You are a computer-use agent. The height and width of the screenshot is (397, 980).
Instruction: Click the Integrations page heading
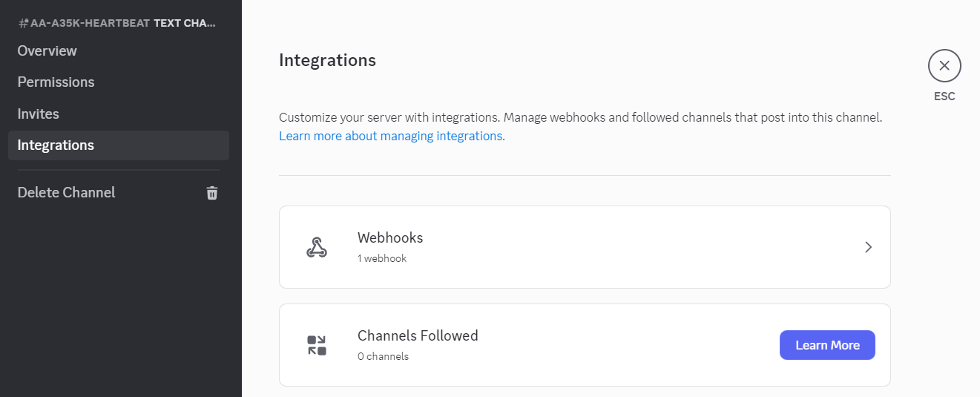327,60
